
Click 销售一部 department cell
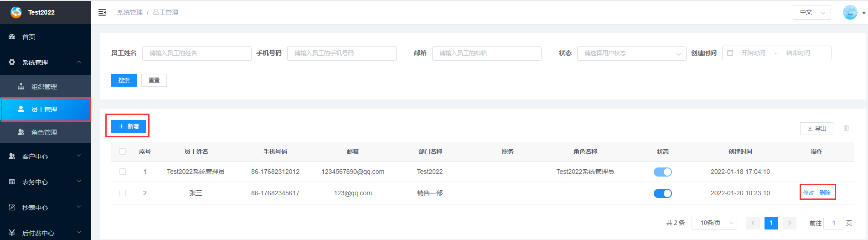click(430, 193)
